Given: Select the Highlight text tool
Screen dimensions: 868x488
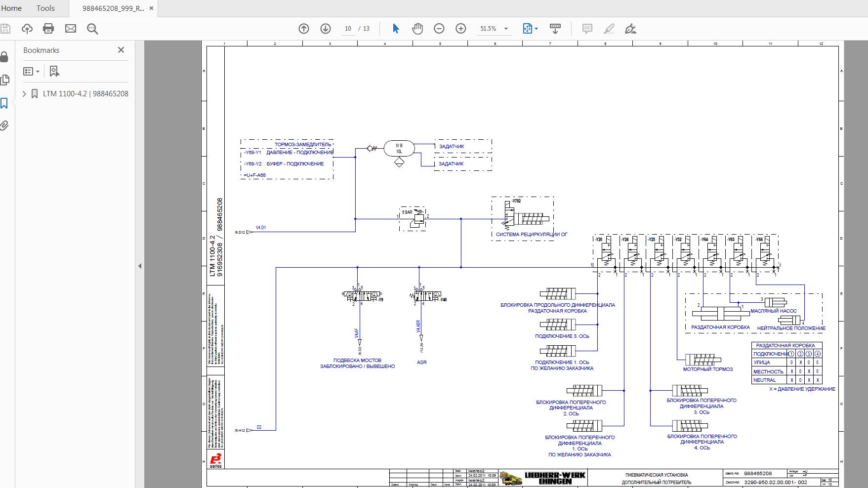Looking at the screenshot, I should pos(609,29).
